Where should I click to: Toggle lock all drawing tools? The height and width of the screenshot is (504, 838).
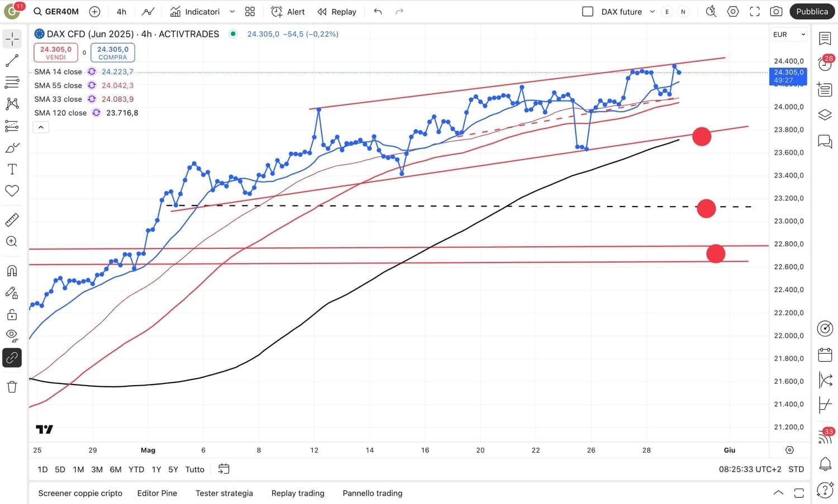coord(12,314)
